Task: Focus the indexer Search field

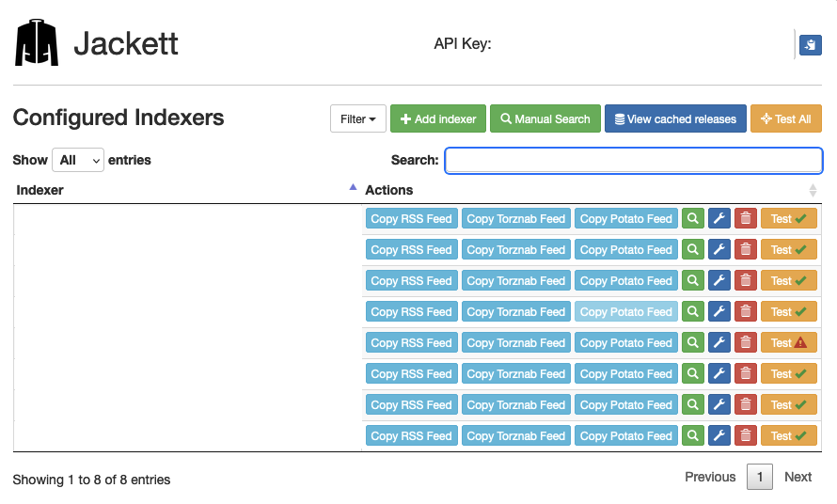Action: tap(634, 160)
